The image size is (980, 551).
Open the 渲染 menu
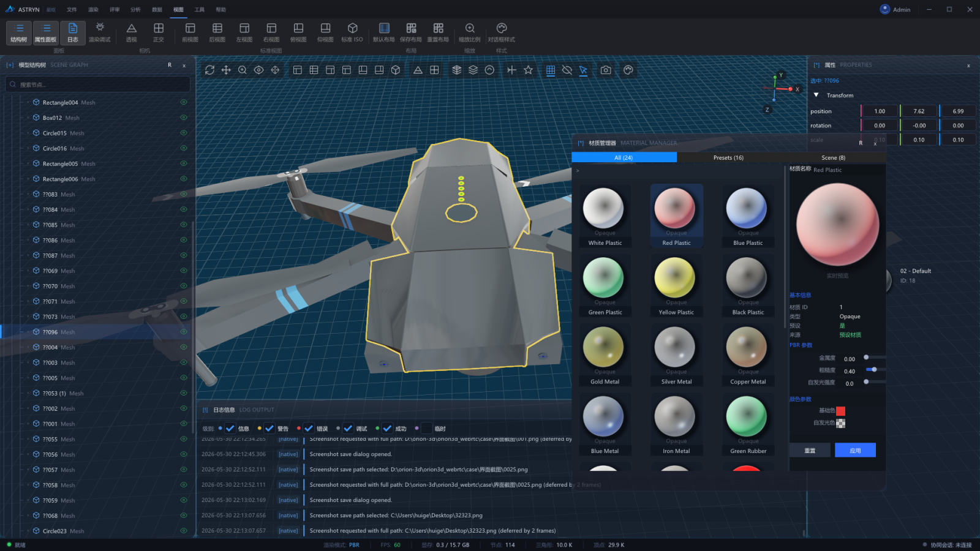93,10
